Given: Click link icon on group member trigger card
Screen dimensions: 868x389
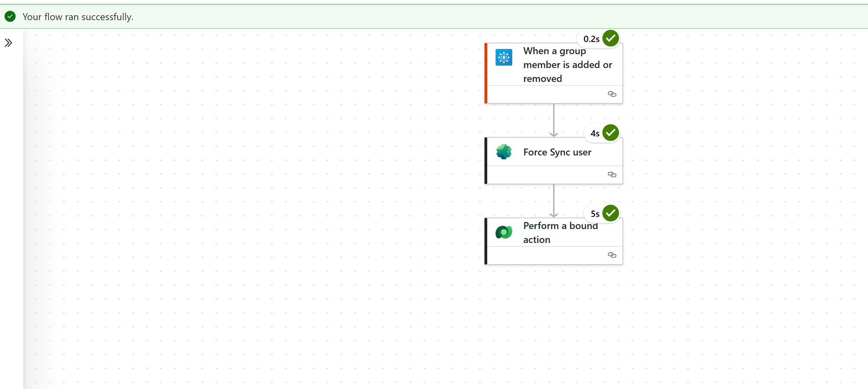Looking at the screenshot, I should tap(612, 94).
